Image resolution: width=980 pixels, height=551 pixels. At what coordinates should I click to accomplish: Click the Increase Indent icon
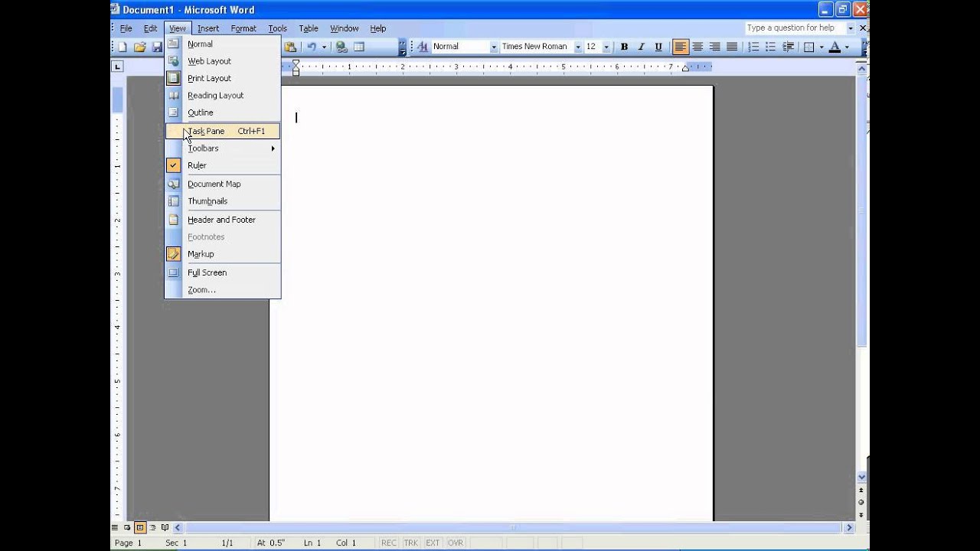point(788,47)
